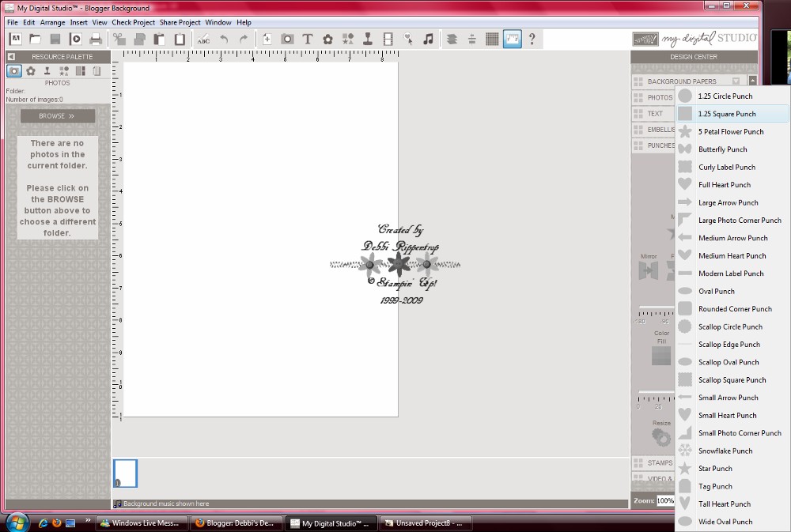791x532 pixels.
Task: Click the BROWSE button
Action: (58, 116)
